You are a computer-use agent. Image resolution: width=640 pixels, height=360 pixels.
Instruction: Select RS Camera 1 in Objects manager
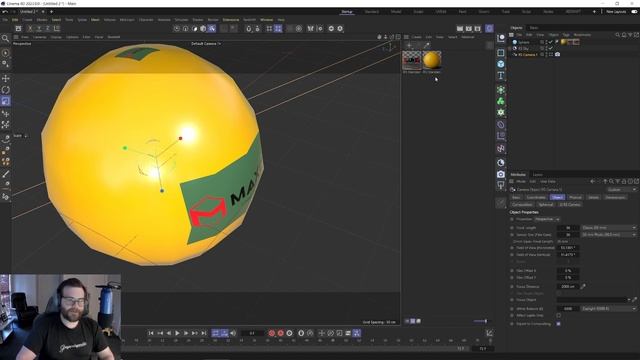click(528, 54)
